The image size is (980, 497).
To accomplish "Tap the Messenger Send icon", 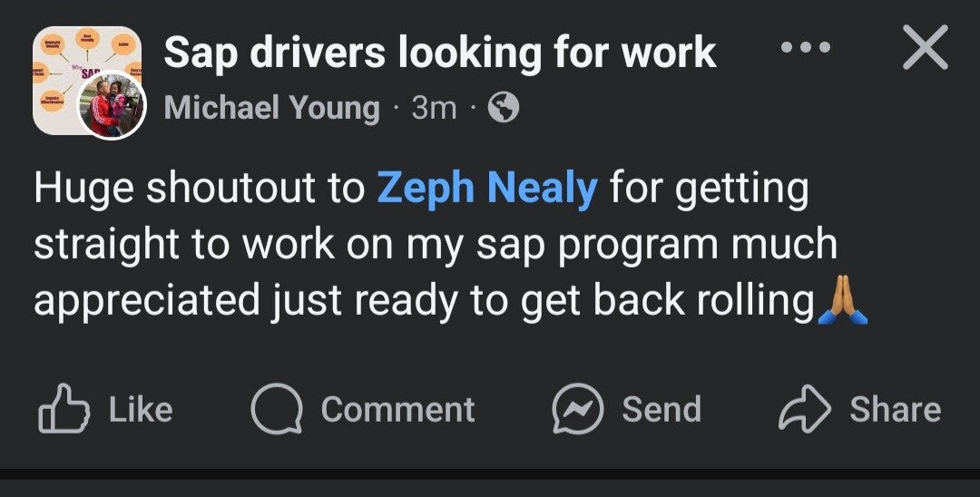I will pyautogui.click(x=577, y=410).
